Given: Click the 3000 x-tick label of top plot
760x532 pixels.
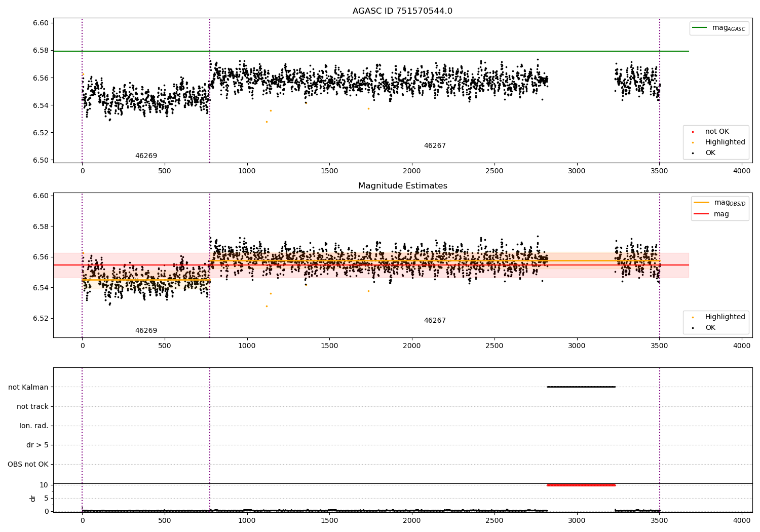Looking at the screenshot, I should pos(577,171).
